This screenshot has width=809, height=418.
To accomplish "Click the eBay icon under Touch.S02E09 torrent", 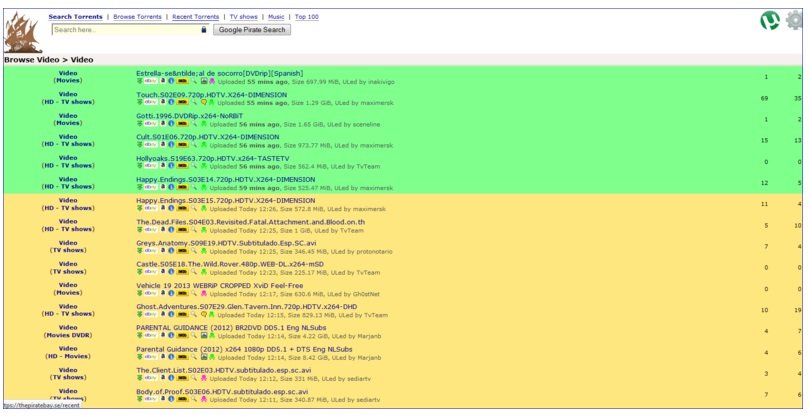I will pyautogui.click(x=150, y=102).
